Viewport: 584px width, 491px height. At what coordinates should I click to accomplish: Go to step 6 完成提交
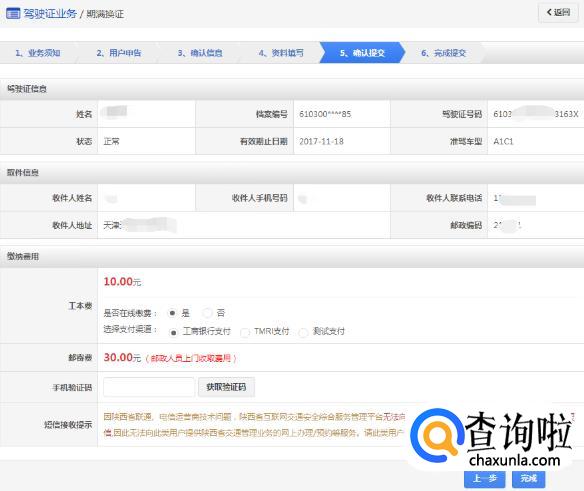coord(443,53)
